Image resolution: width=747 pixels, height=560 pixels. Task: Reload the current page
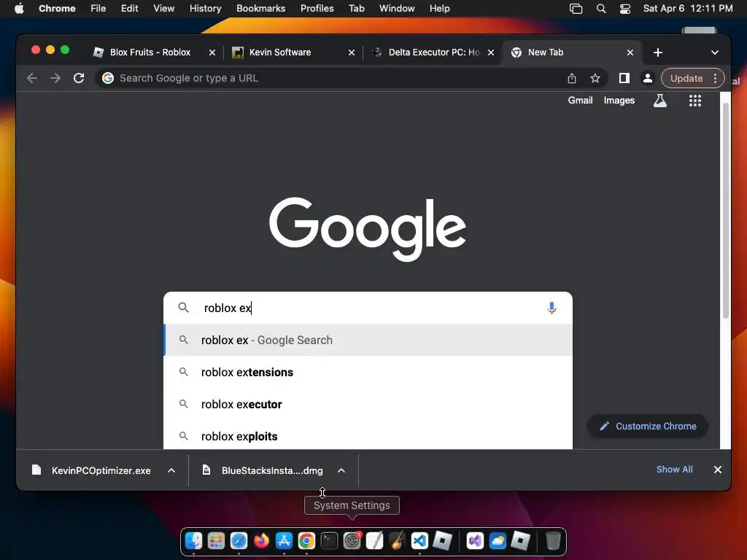pos(79,78)
